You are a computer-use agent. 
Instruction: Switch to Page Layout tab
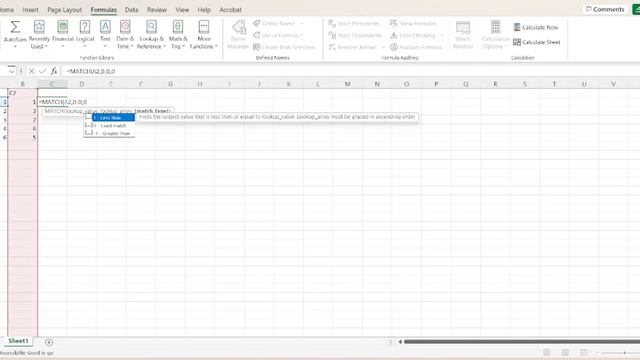64,9
